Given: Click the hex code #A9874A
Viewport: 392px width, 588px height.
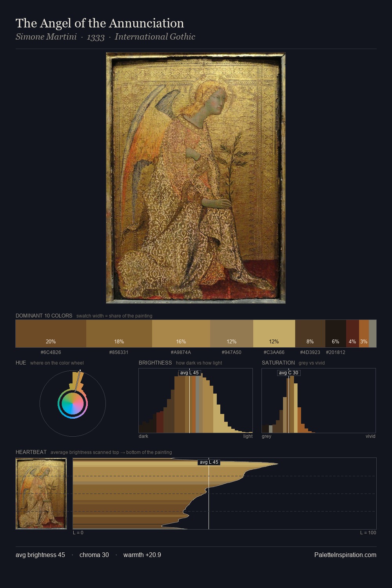Looking at the screenshot, I should point(181,352).
